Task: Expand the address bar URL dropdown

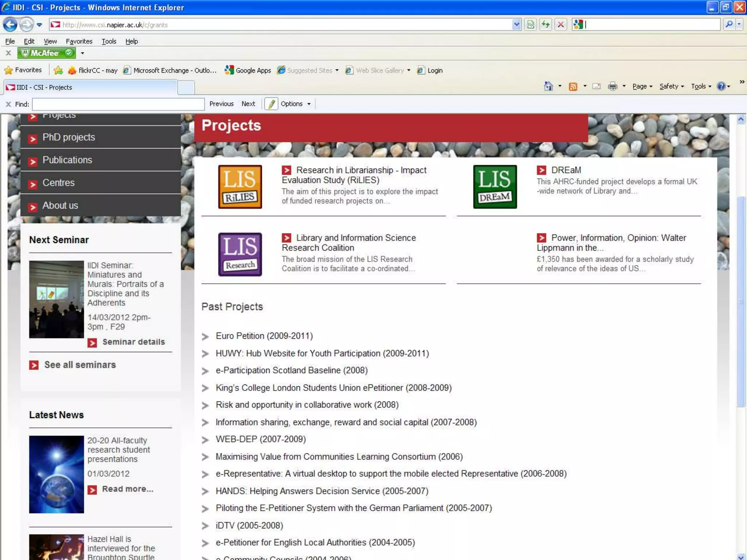Action: click(516, 25)
